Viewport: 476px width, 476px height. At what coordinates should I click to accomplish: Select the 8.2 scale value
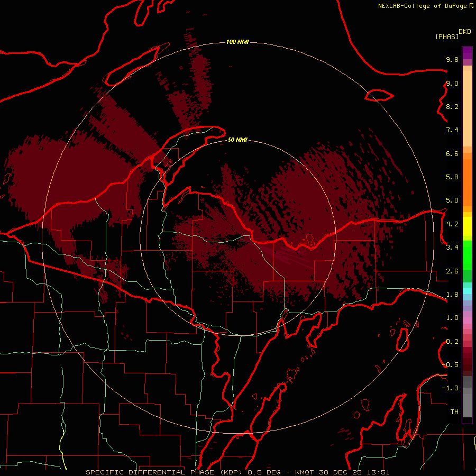pos(452,106)
